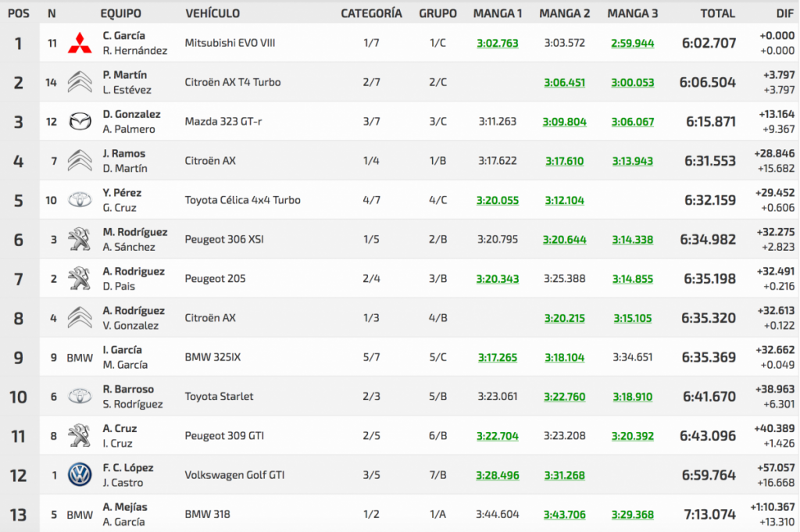The height and width of the screenshot is (532, 800).
Task: Click the Citroën logo beside P. Martín
Action: click(x=79, y=82)
